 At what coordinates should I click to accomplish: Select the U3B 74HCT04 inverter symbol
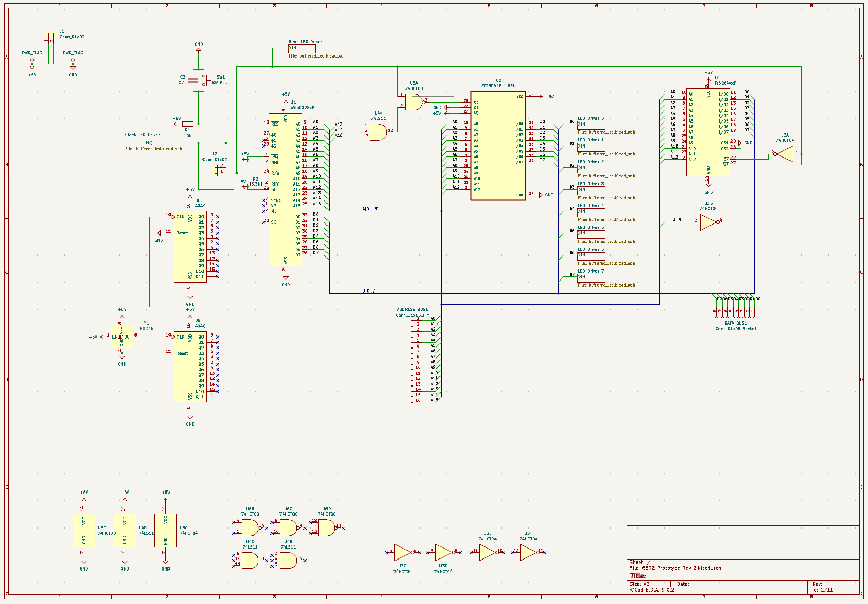click(708, 222)
